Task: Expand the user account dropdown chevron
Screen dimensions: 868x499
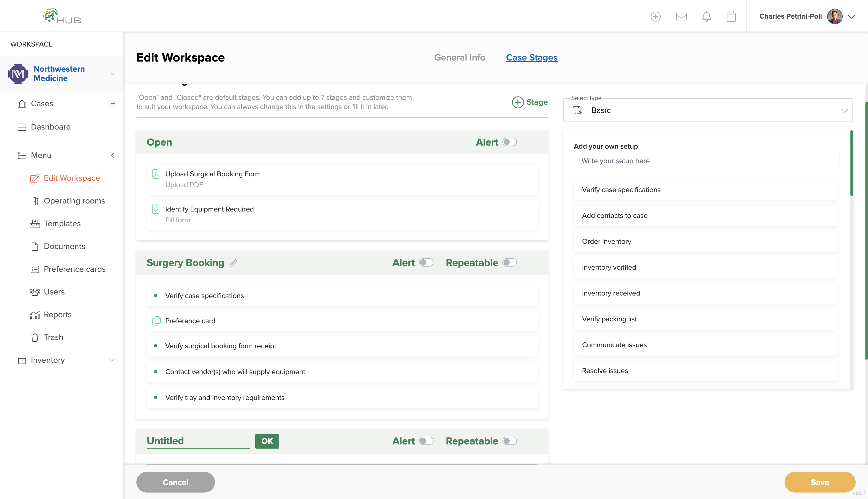Action: coord(851,17)
